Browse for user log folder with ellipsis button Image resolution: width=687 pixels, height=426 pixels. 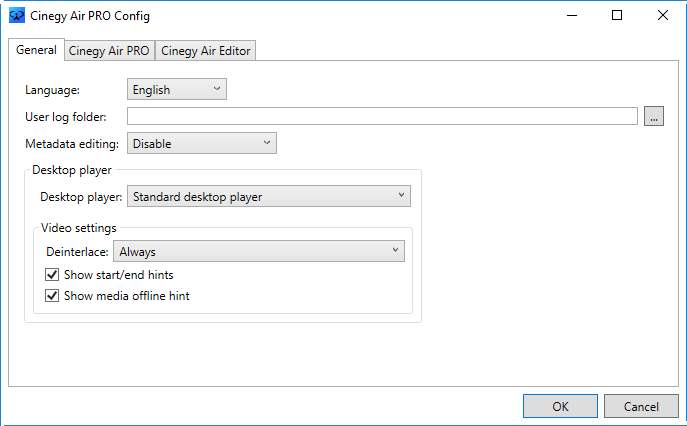pos(654,116)
